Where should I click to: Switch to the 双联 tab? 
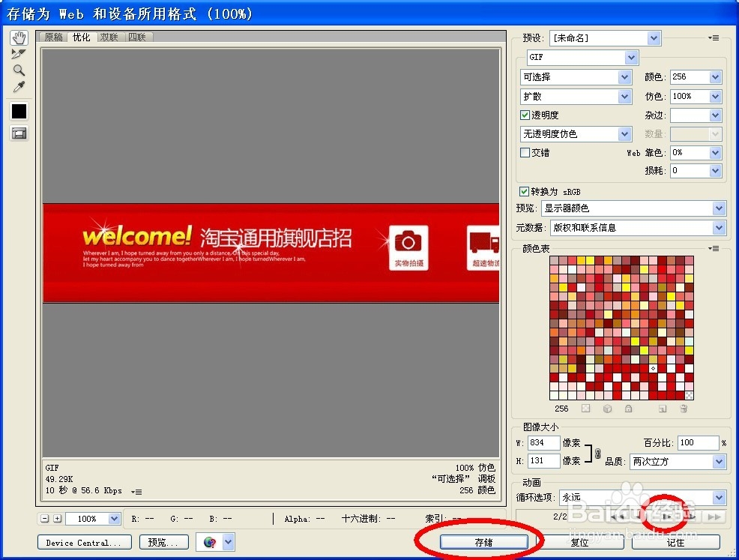[x=109, y=37]
